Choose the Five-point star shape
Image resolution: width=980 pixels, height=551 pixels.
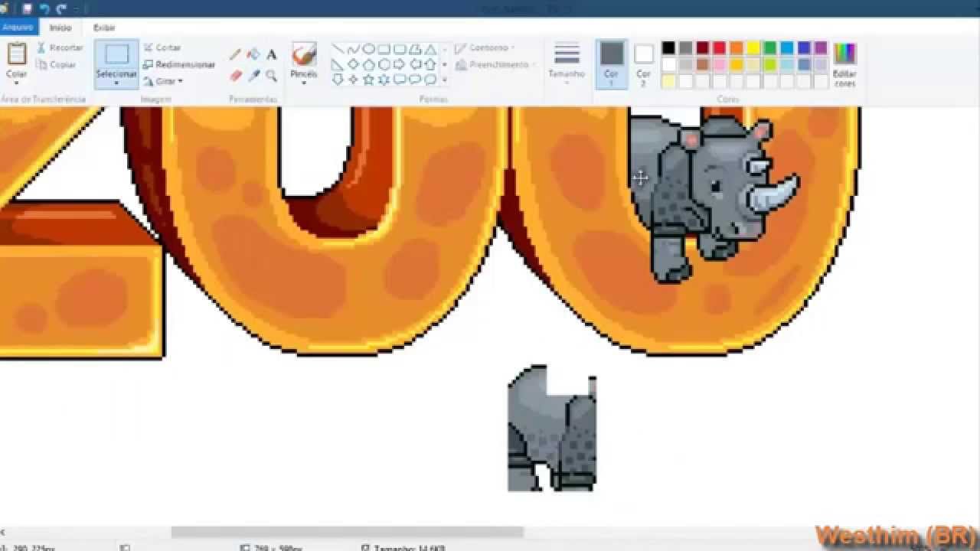click(368, 80)
